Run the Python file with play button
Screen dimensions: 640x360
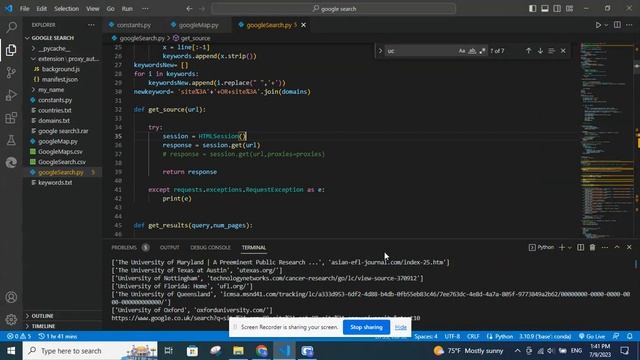pyautogui.click(x=598, y=25)
